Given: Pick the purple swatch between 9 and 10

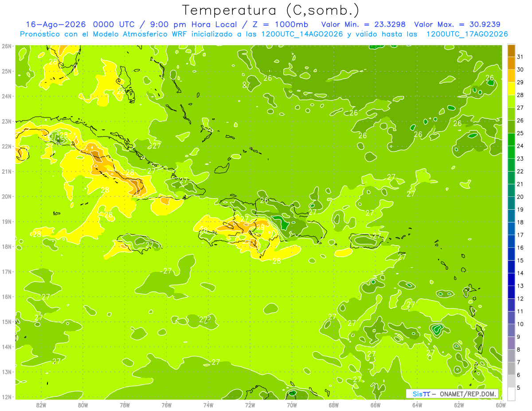Looking at the screenshot, I should point(511,330).
